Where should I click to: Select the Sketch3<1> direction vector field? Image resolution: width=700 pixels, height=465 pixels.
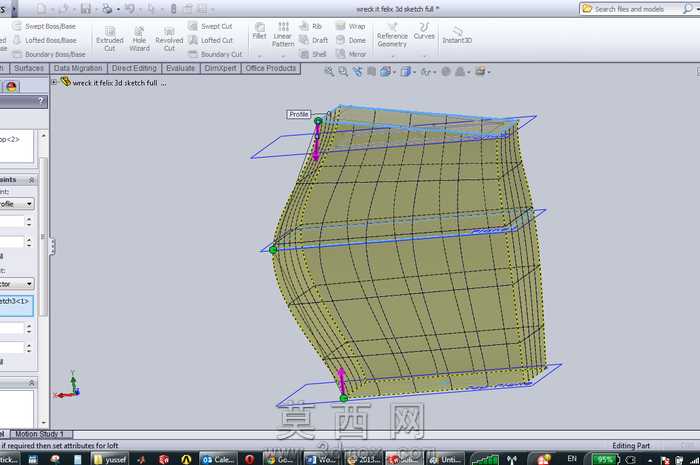(17, 305)
